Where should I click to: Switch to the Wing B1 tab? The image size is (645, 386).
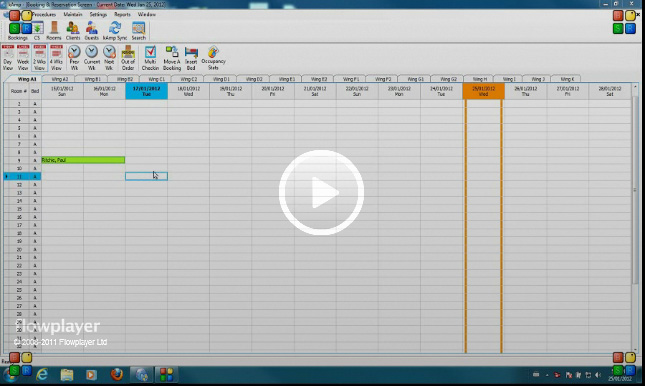[x=92, y=79]
